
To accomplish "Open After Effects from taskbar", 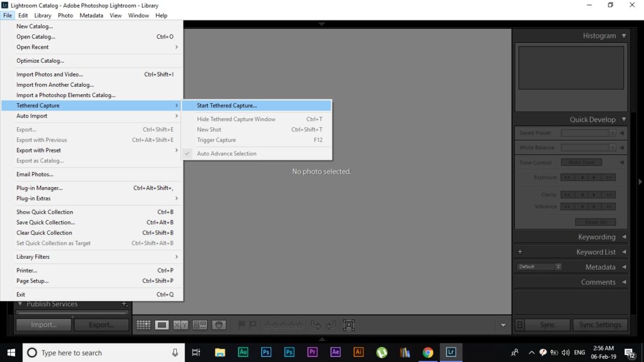I will click(x=336, y=352).
